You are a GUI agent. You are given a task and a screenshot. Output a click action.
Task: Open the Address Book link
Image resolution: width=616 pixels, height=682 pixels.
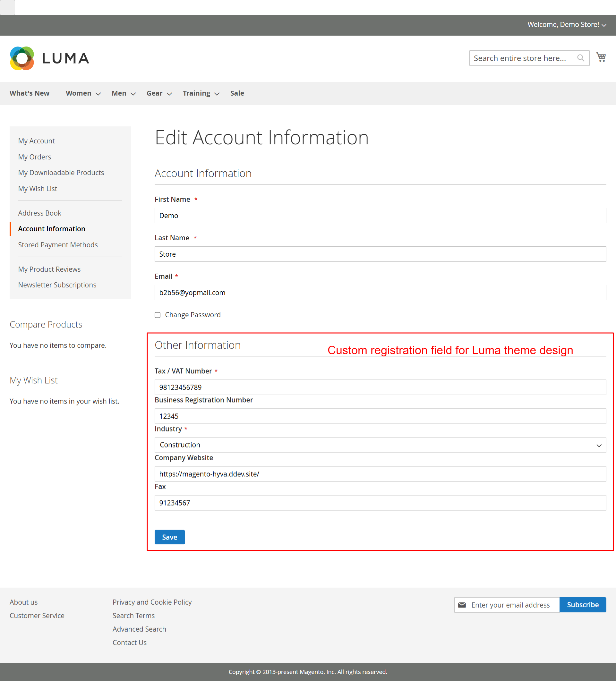39,213
